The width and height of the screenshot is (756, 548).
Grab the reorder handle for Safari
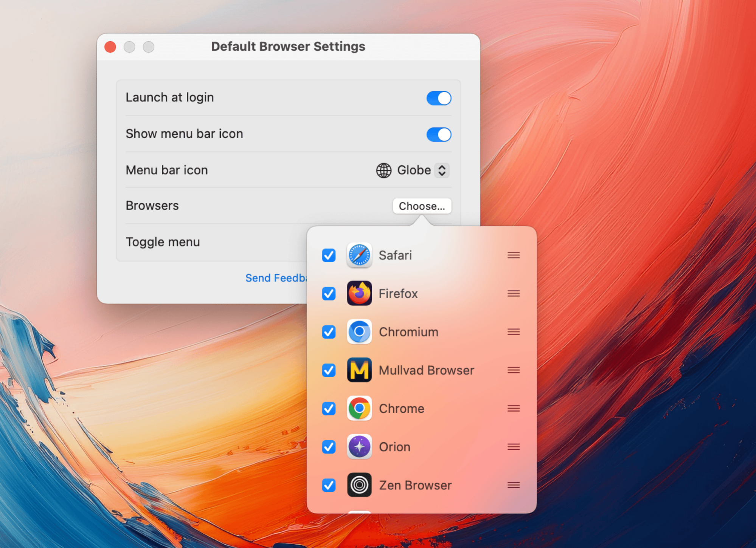[513, 255]
